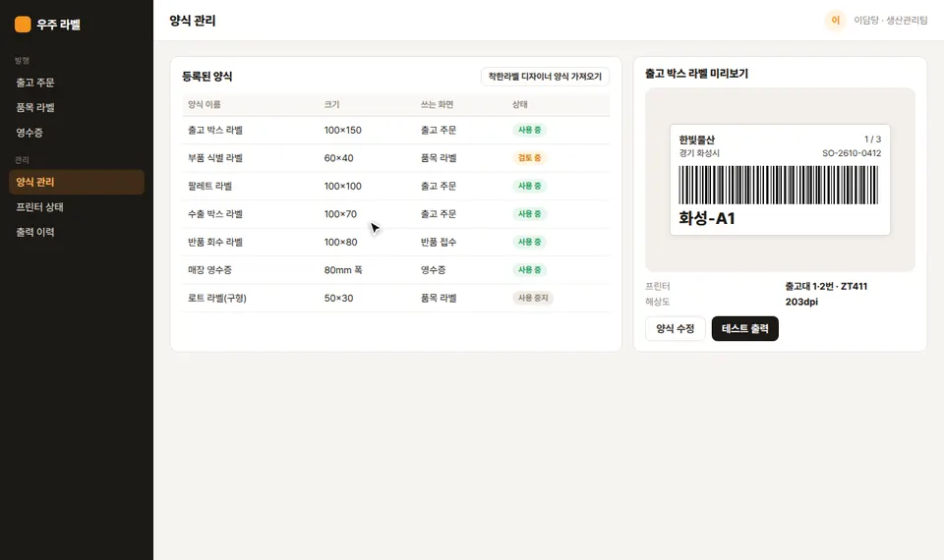Click 이담당 · 생산관리팀 user label

tap(891, 21)
